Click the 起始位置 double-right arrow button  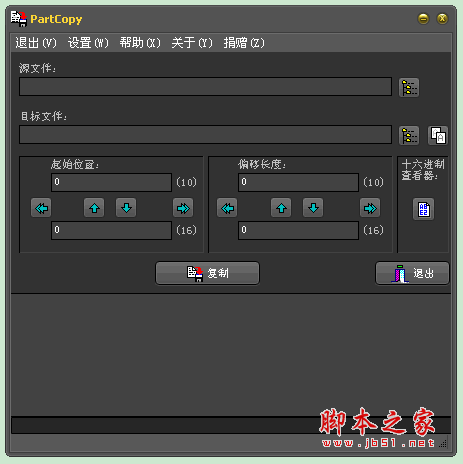point(183,208)
